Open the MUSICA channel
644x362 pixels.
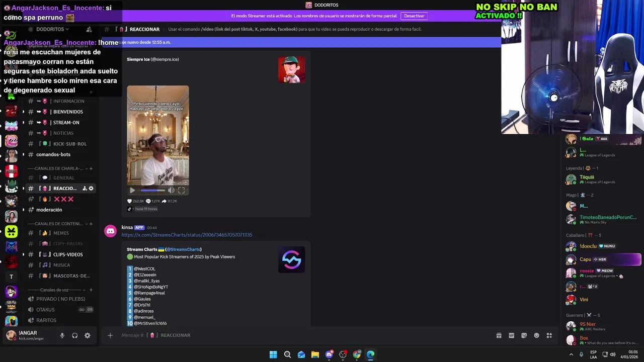[60, 265]
